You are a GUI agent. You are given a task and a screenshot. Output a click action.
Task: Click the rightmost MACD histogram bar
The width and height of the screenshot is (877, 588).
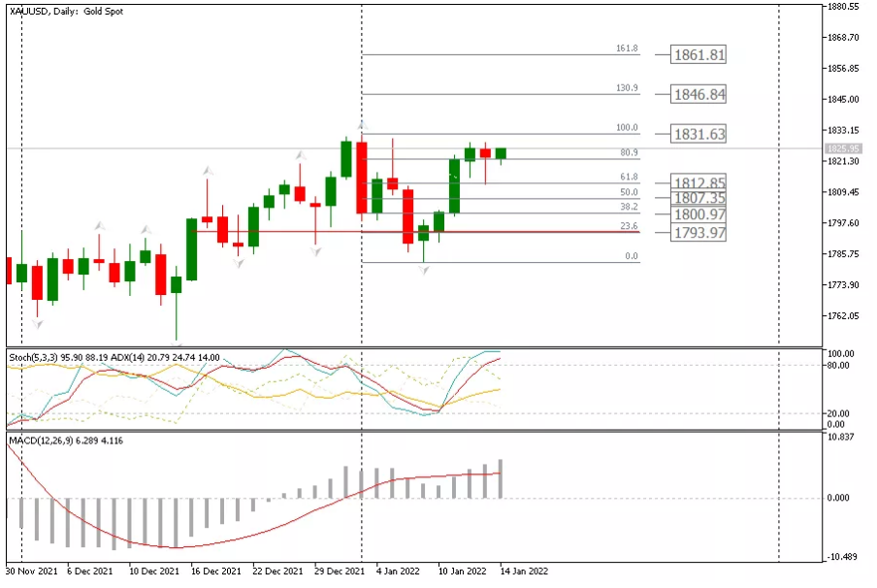coord(501,479)
